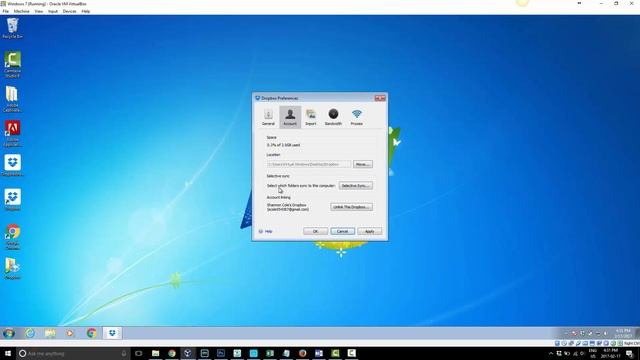Viewport: 640px width, 360px height.
Task: Click the Move... location button
Action: pyautogui.click(x=362, y=164)
